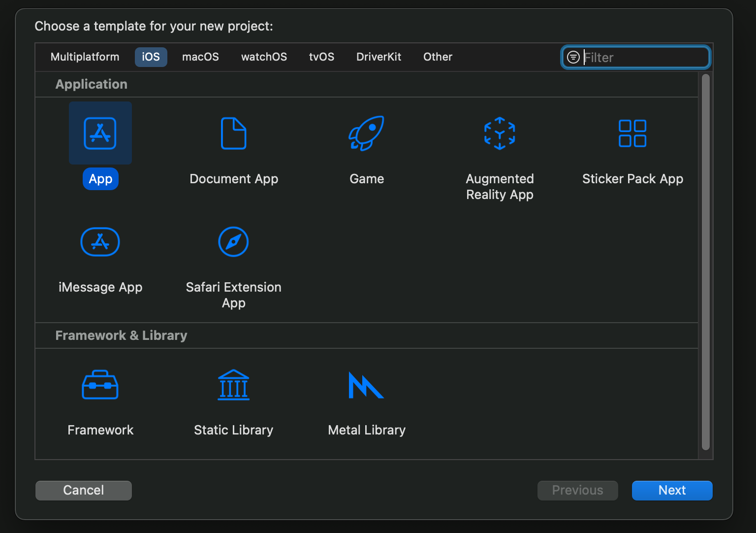This screenshot has width=756, height=533.
Task: Click the "Framework" template label
Action: pyautogui.click(x=100, y=430)
